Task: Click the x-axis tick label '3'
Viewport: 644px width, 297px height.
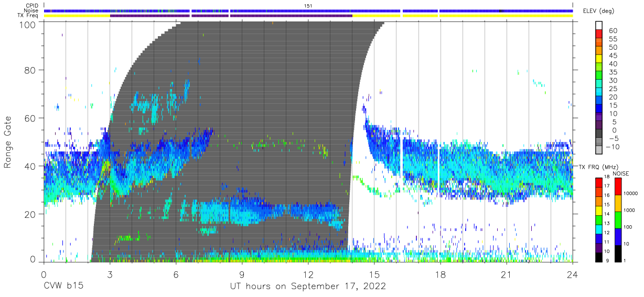Action: (110, 274)
